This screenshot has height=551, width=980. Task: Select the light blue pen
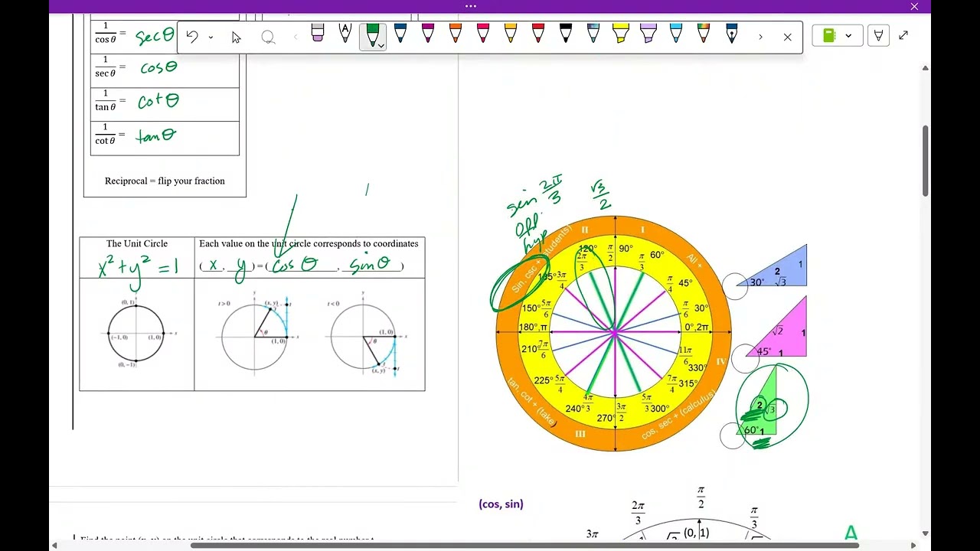pos(675,34)
